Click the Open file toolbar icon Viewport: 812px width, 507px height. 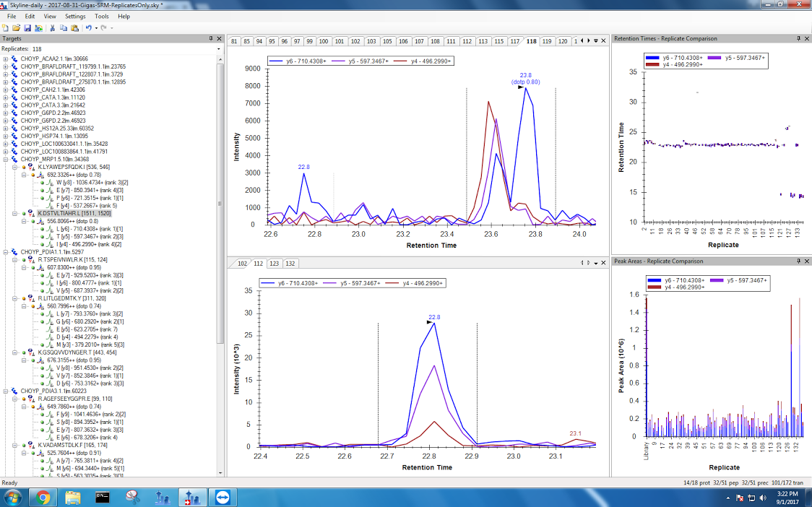point(15,27)
